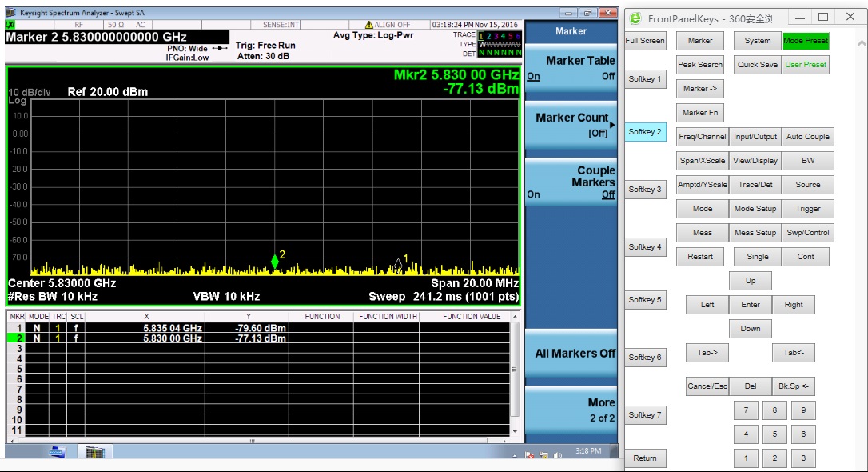Click the LXI icon at top-left of analyzer
Screen dimensions: 868x472
pos(10,25)
